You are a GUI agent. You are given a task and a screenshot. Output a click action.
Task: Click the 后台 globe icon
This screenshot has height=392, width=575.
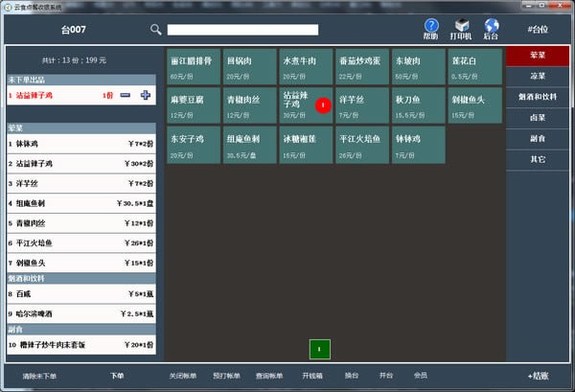492,26
